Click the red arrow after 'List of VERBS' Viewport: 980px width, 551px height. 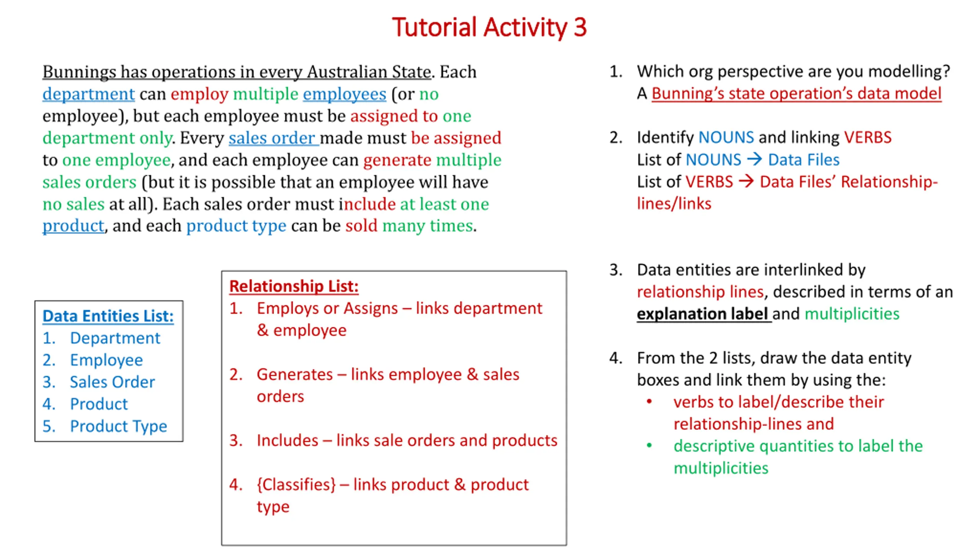click(746, 181)
